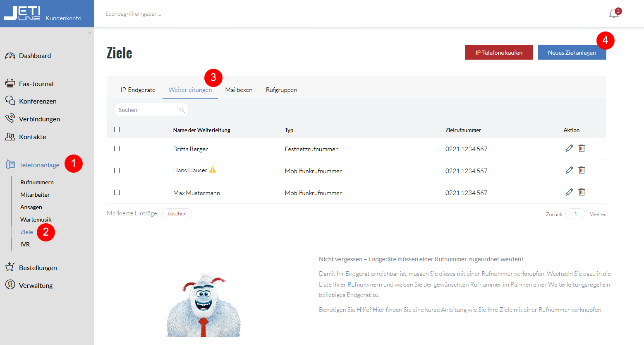Toggle the select-all checkbox in table header
This screenshot has height=345, width=644.
click(117, 130)
